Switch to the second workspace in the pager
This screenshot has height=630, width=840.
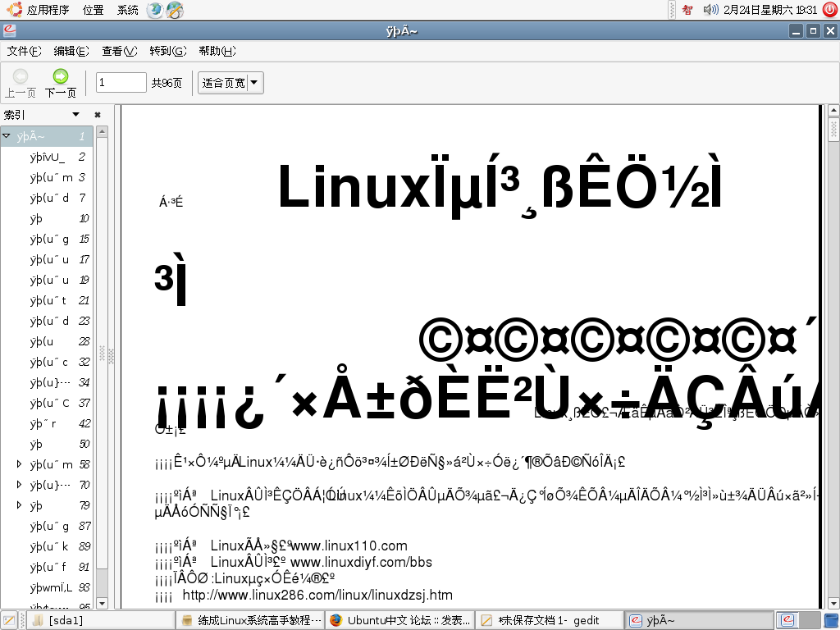pos(810,620)
